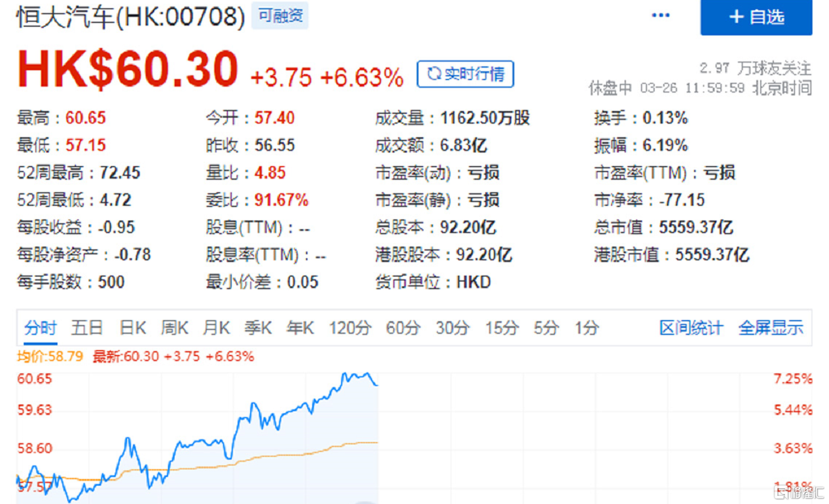Switch to the 60分 chart tab
Viewport: 829px width, 504px height.
tap(403, 327)
